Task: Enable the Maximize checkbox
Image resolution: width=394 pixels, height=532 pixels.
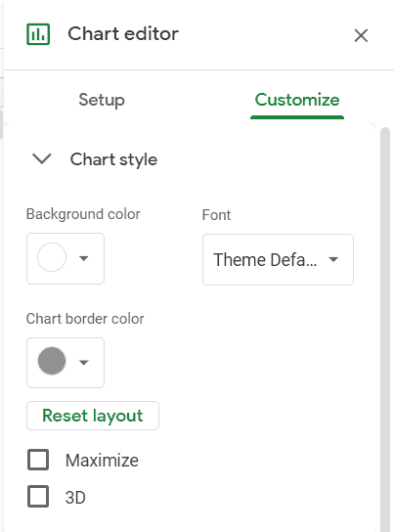Action: (38, 460)
